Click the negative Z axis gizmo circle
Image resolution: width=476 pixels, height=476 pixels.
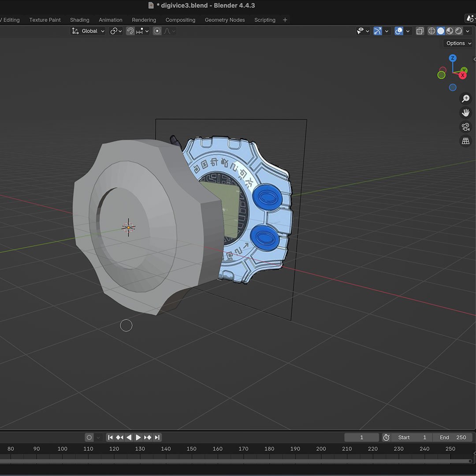[453, 87]
